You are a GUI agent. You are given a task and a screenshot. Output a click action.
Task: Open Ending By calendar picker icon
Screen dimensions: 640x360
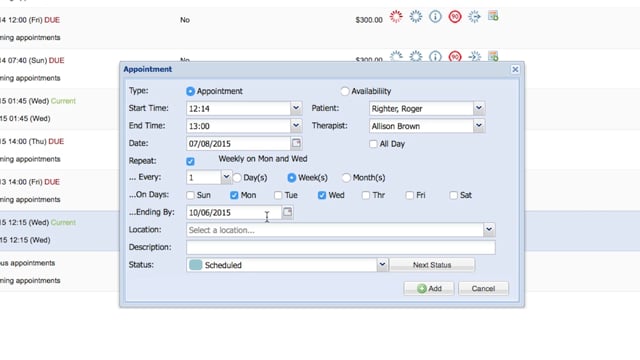point(287,212)
